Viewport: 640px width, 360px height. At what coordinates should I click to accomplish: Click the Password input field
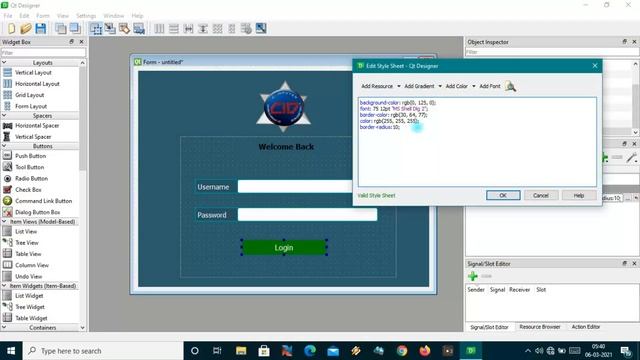pyautogui.click(x=307, y=215)
